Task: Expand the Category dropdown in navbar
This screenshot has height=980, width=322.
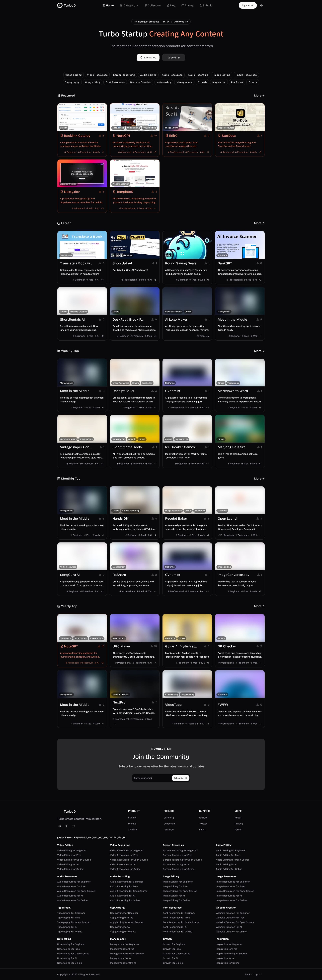Action: click(x=129, y=5)
